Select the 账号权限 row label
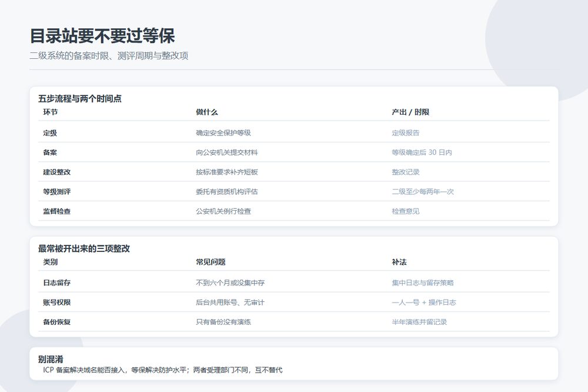 [56, 303]
